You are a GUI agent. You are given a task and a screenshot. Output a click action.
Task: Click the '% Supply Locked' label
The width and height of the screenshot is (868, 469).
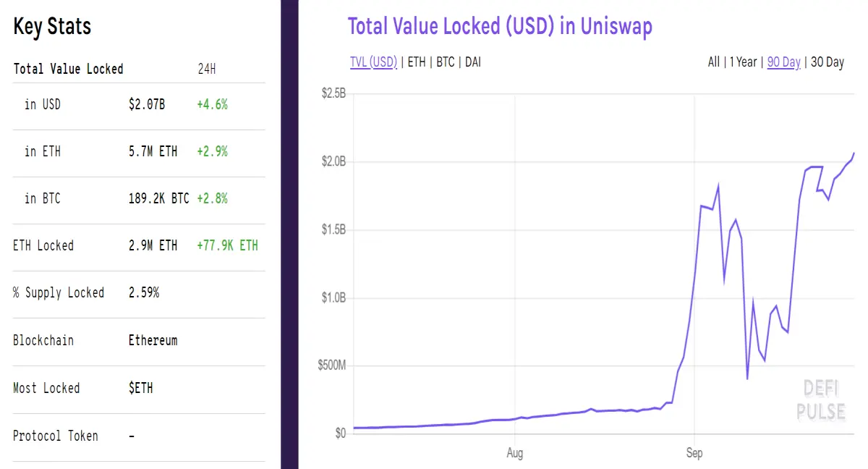pos(59,292)
